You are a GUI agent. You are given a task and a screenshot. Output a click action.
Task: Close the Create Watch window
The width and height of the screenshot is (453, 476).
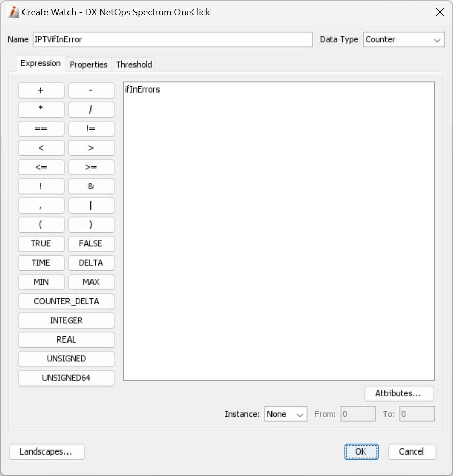(440, 12)
